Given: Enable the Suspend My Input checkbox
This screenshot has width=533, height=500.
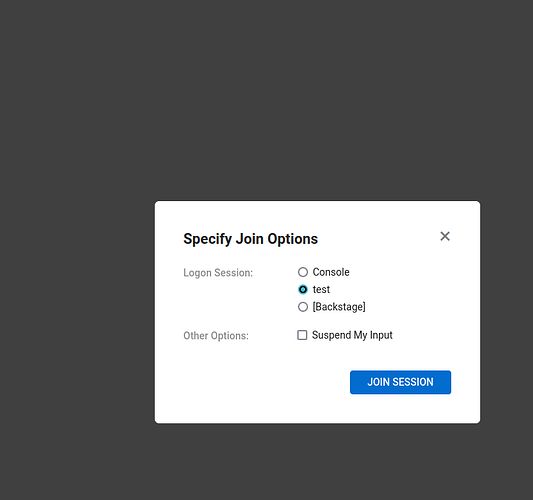Looking at the screenshot, I should [x=302, y=335].
